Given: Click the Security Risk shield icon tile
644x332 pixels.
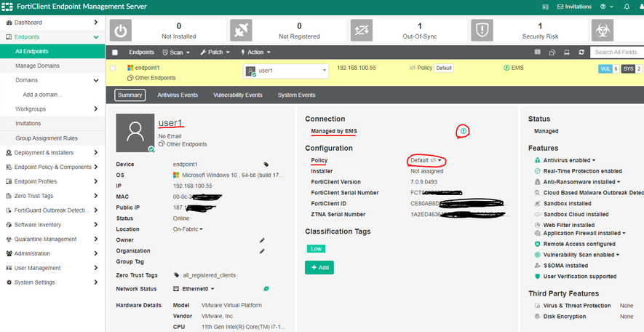Looking at the screenshot, I should (x=482, y=31).
